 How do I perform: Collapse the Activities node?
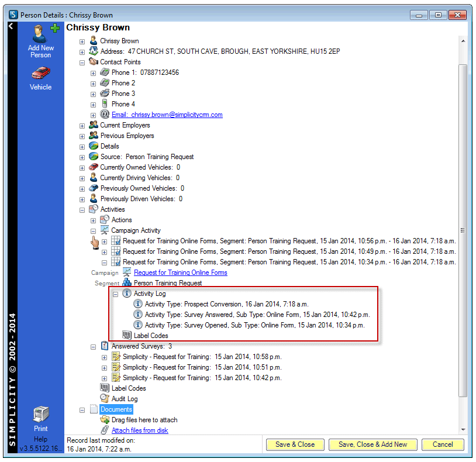pos(82,210)
